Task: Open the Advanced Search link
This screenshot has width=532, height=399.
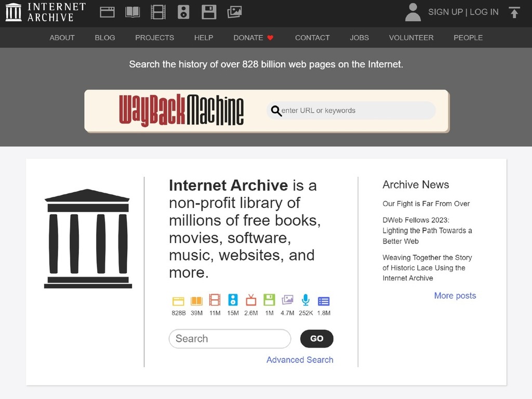Action: [x=300, y=360]
